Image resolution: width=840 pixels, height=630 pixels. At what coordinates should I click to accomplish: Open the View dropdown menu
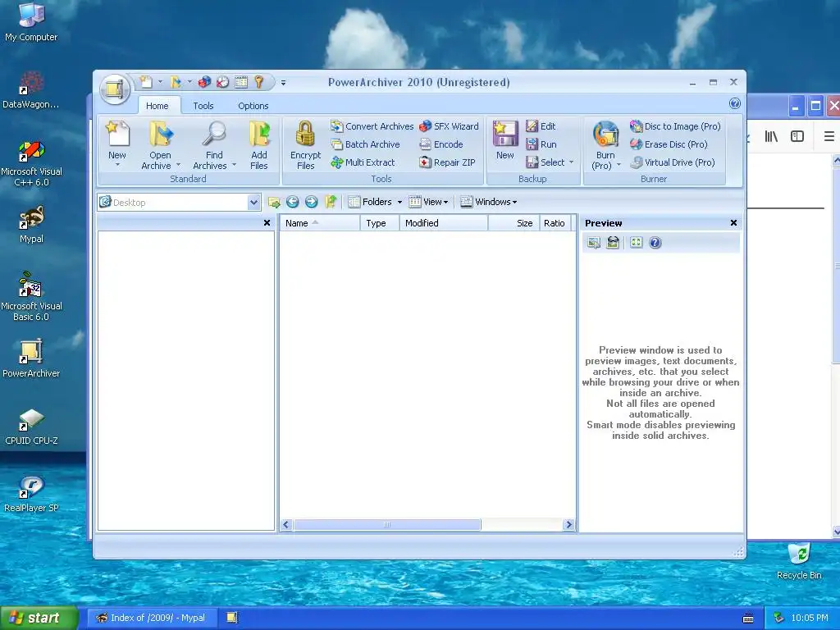[x=428, y=202]
